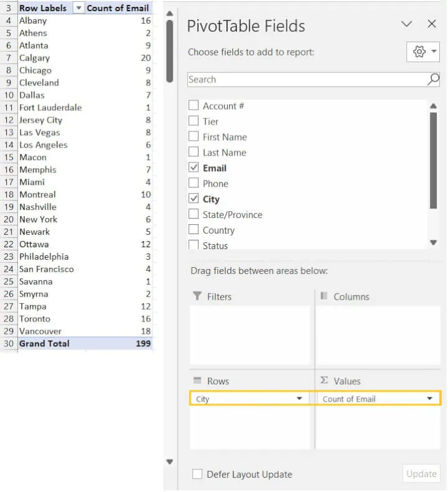Select row header 4
The image size is (448, 492).
click(x=9, y=21)
